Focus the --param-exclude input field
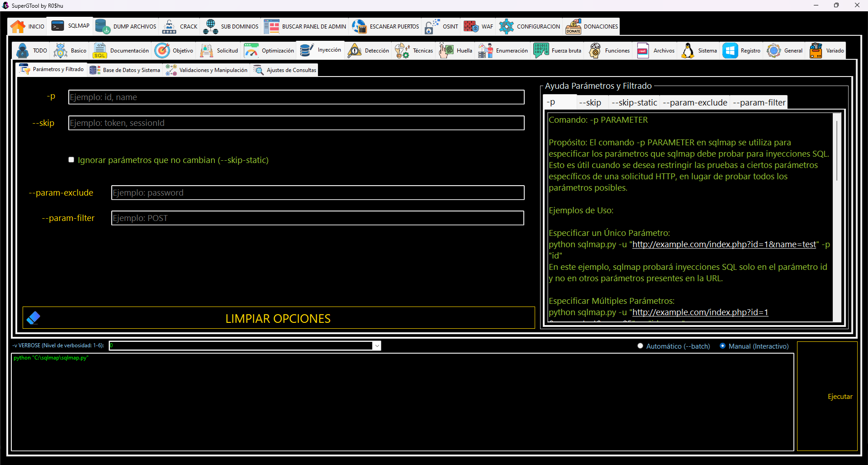The width and height of the screenshot is (868, 465). 318,192
